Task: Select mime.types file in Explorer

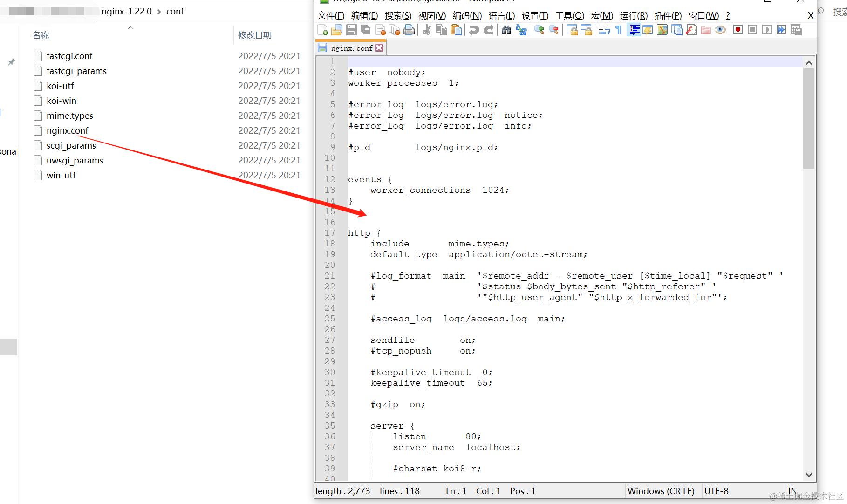Action: [70, 116]
